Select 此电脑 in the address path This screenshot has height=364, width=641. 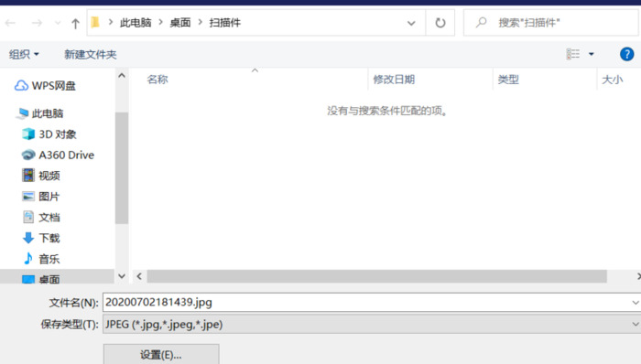[136, 23]
